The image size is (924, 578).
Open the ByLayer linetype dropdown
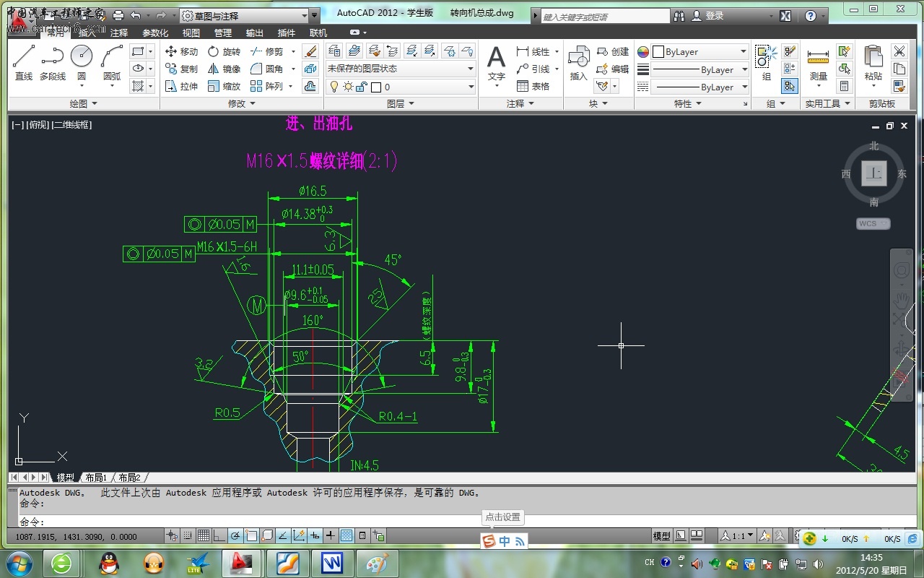[699, 87]
